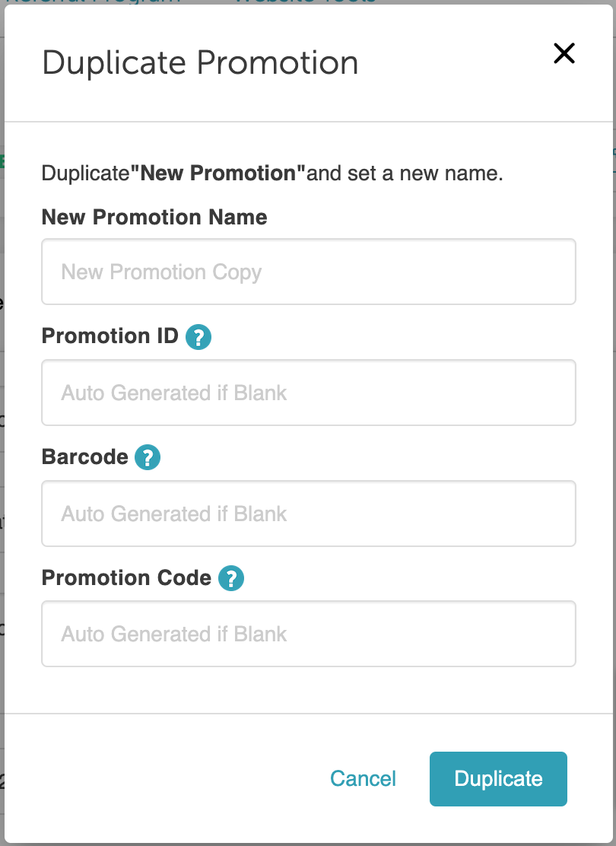Cancel duplicating the promotion
The image size is (616, 846).
(363, 778)
